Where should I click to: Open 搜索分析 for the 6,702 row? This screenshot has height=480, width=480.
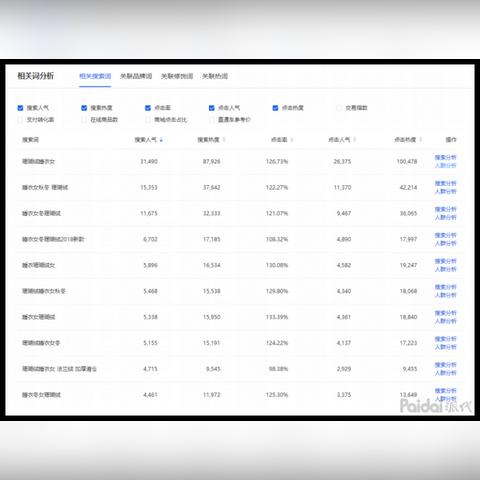[x=445, y=235]
